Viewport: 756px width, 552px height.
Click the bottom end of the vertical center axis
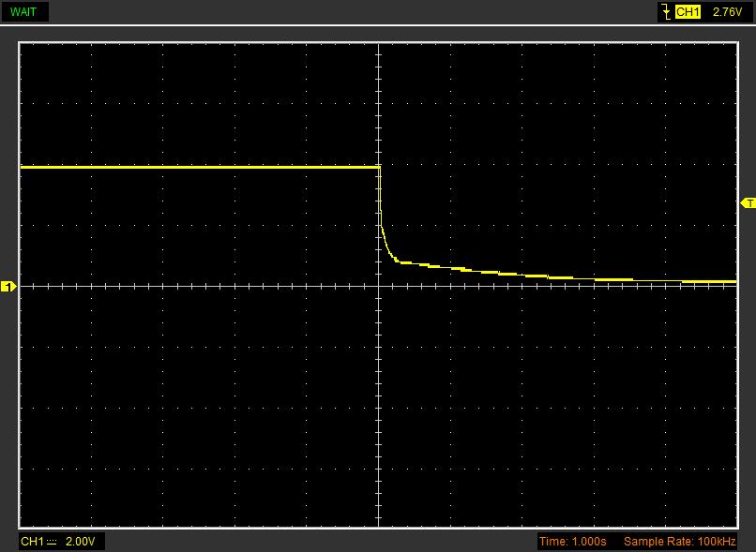click(x=378, y=525)
